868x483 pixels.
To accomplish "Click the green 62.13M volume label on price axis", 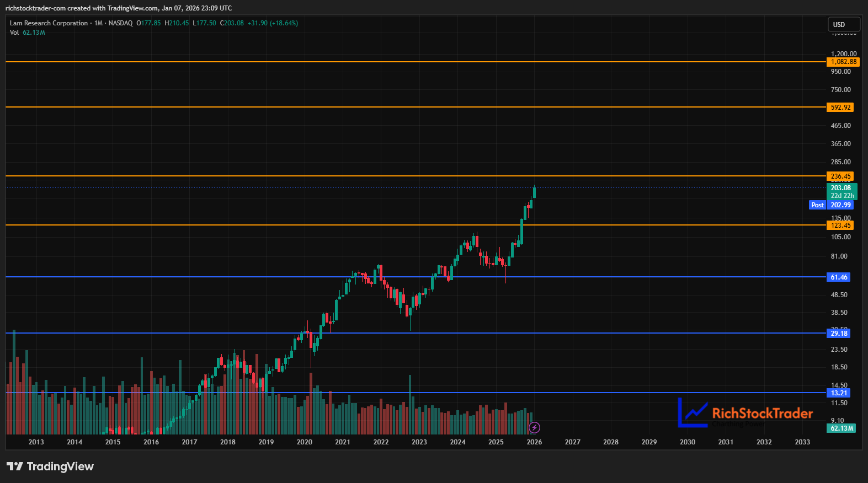I will coord(842,428).
